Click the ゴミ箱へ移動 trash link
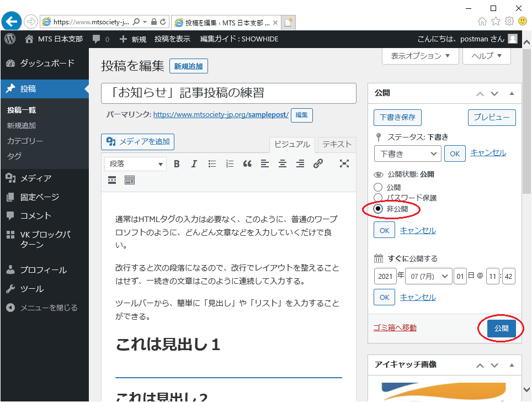 coord(395,328)
